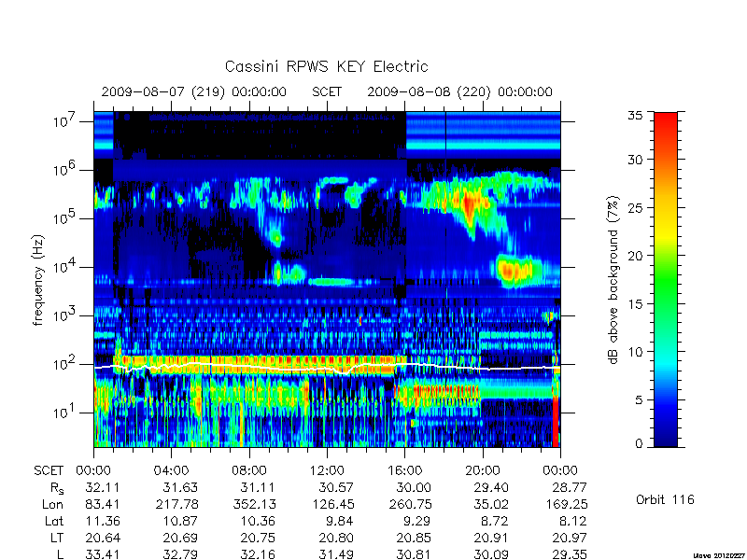747x560 pixels.
Task: Click the SCET time tick '20:00'
Action: point(483,471)
